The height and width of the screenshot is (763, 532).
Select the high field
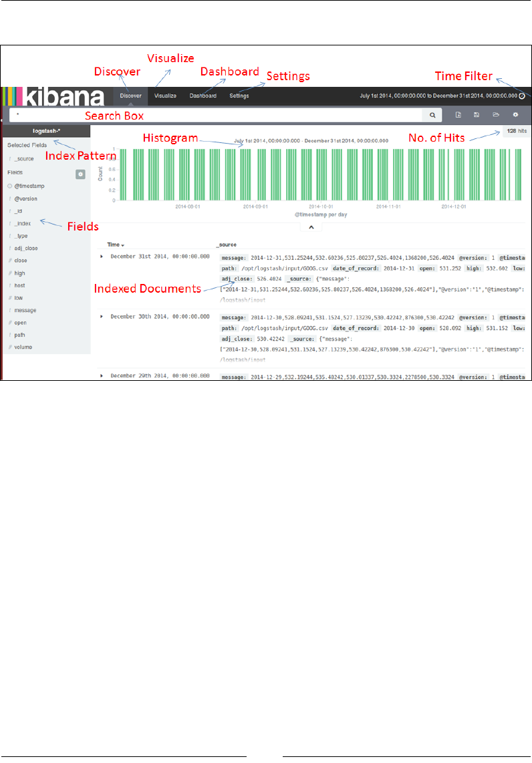[19, 273]
